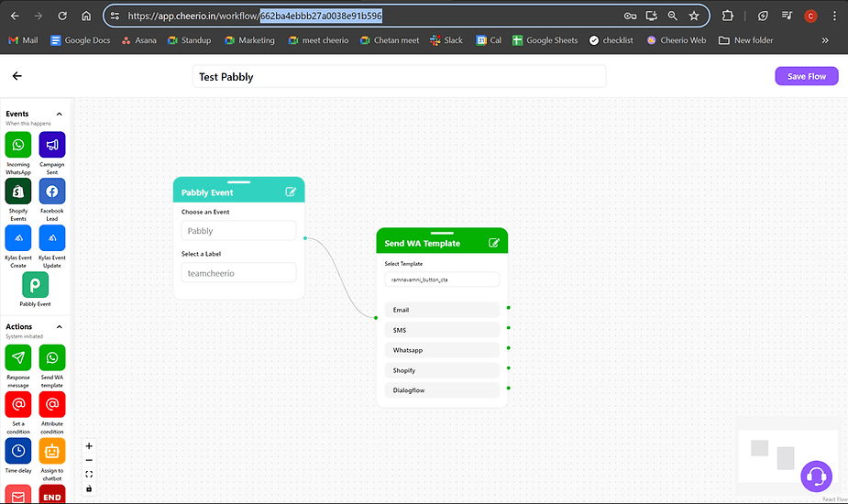Open the Select Template field
Viewport: 848px width, 504px height.
coord(442,279)
